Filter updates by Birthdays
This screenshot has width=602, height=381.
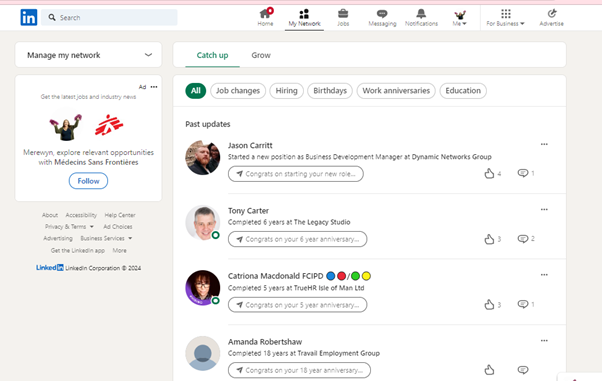[x=330, y=91]
